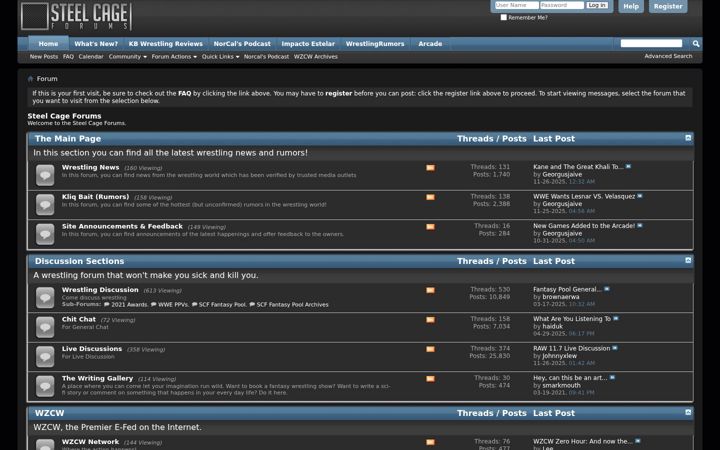The width and height of the screenshot is (720, 450).
Task: Open the Impacto Estelar tab
Action: point(308,44)
